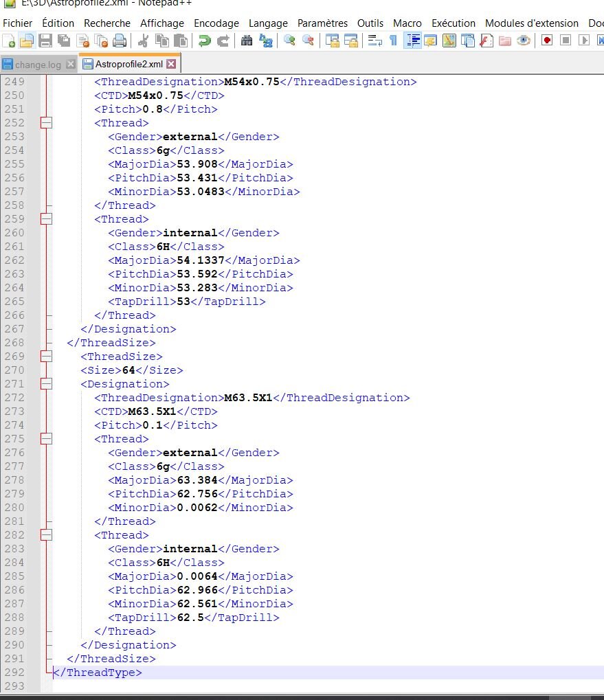
Task: Click the Pitch value 0.8
Action: click(153, 109)
